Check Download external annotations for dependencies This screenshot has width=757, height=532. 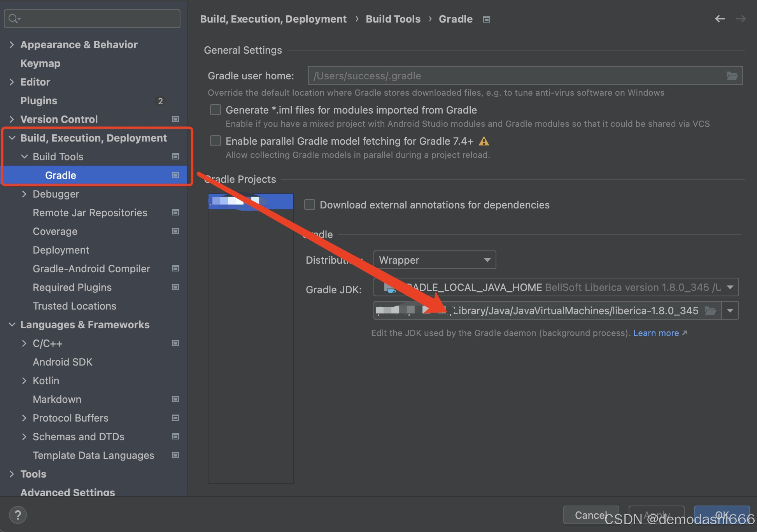pos(310,205)
